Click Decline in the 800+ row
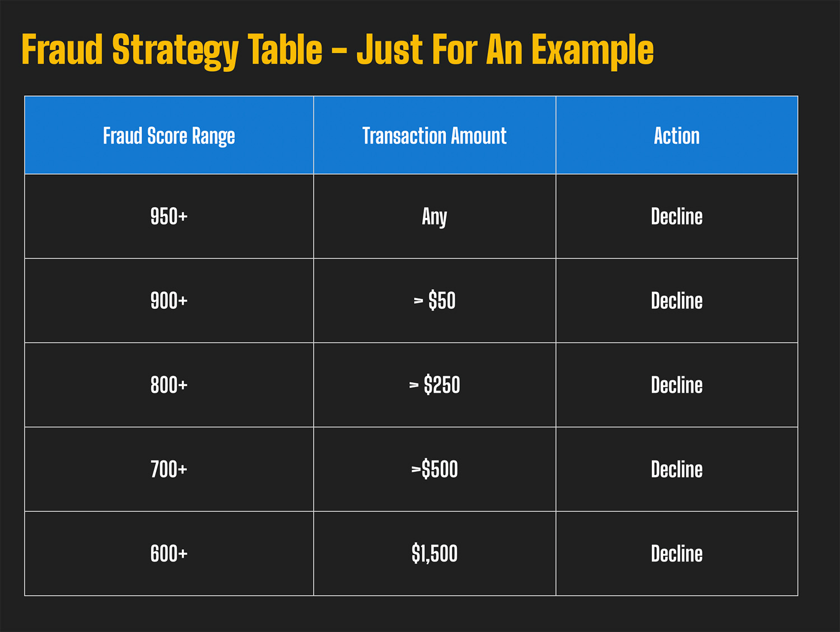Image resolution: width=840 pixels, height=632 pixels. 676,385
